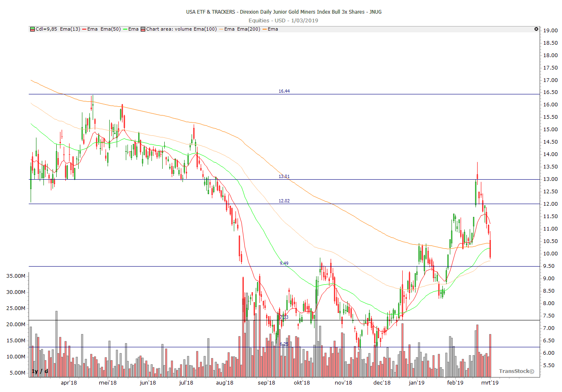The height and width of the screenshot is (392, 562).
Task: Click the 16.50 price axis value
Action: pos(550,92)
